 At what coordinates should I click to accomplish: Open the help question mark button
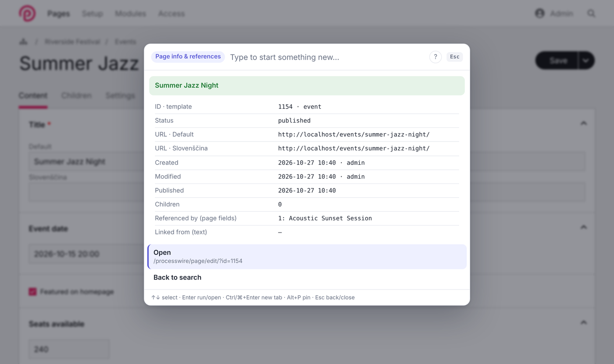point(436,57)
